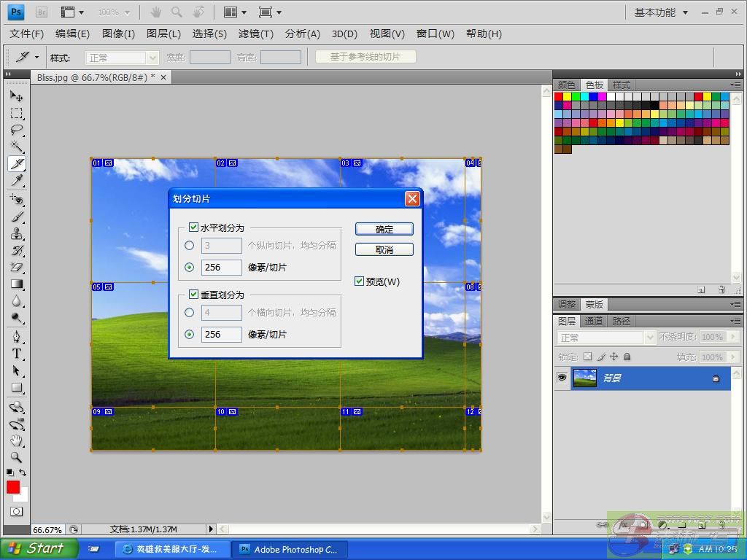
Task: Click the red foreground color box
Action: 13,487
